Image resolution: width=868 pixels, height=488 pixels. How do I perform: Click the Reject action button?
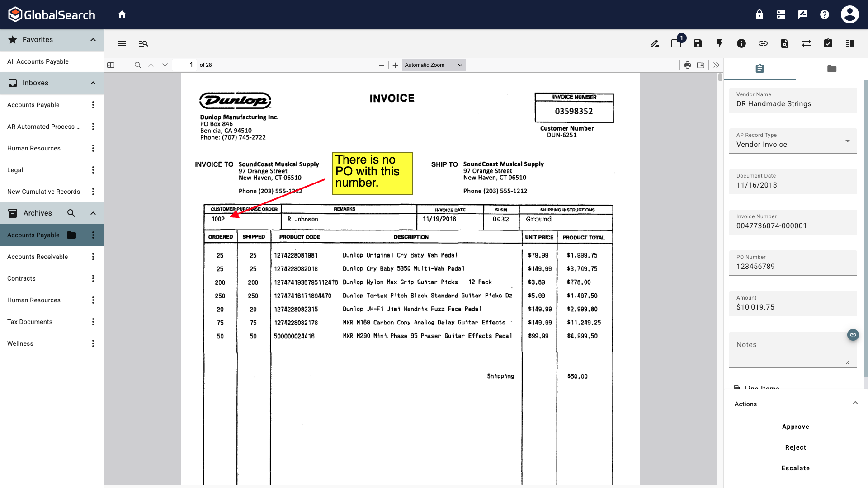point(795,447)
